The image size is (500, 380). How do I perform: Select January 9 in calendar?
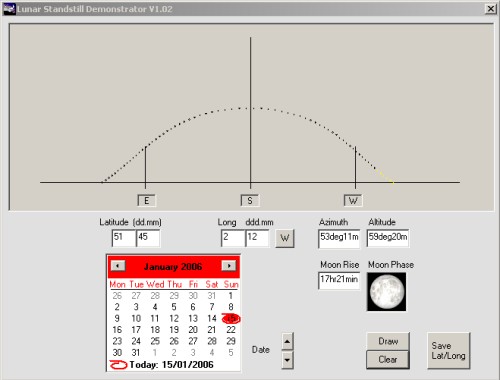tap(117, 318)
